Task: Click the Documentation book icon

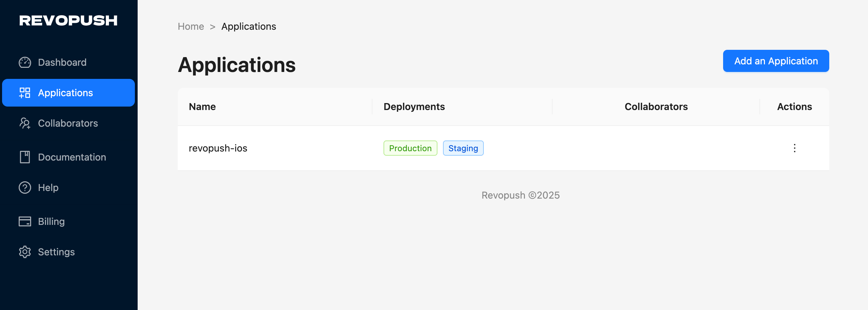Action: pos(25,157)
